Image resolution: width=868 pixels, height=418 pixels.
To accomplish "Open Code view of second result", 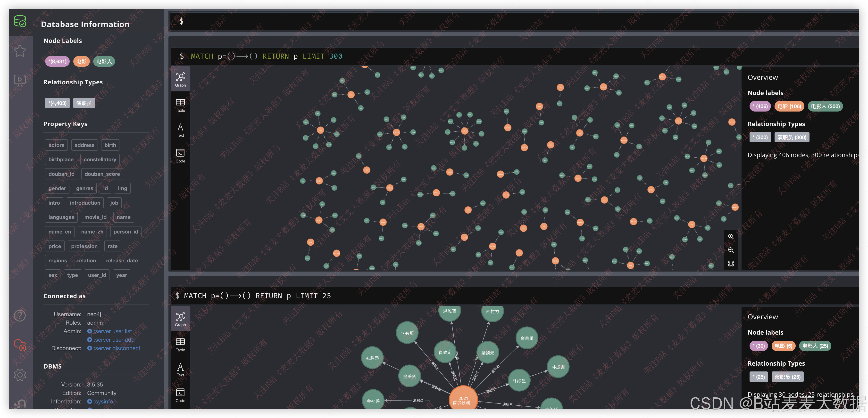I will (180, 395).
